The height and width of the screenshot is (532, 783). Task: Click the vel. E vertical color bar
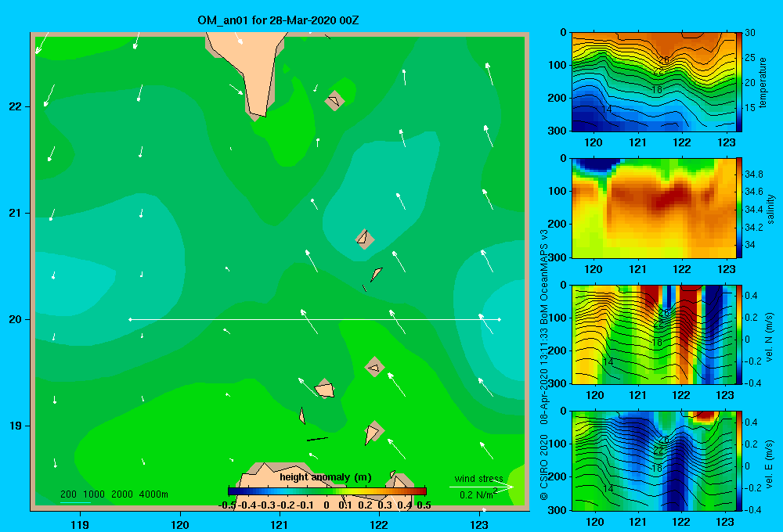click(739, 461)
